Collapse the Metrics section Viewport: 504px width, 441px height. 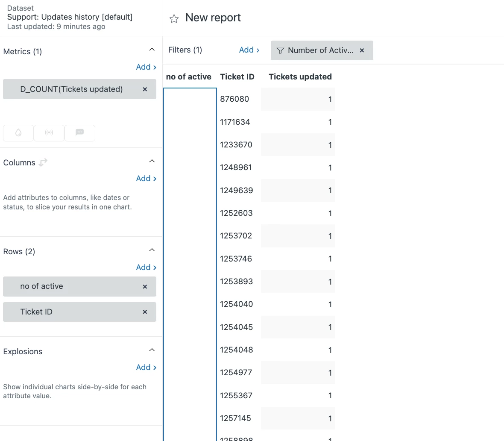(152, 50)
